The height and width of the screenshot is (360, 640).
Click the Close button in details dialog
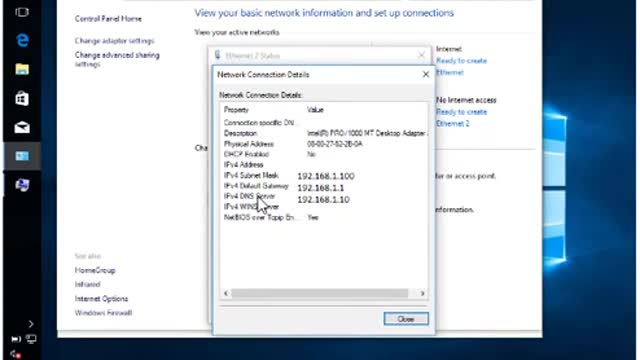[406, 319]
